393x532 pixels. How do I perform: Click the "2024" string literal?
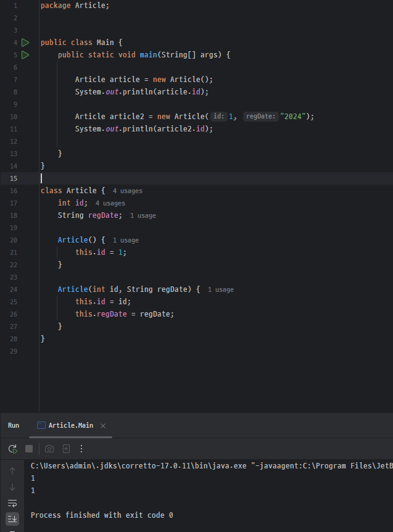[x=293, y=117]
